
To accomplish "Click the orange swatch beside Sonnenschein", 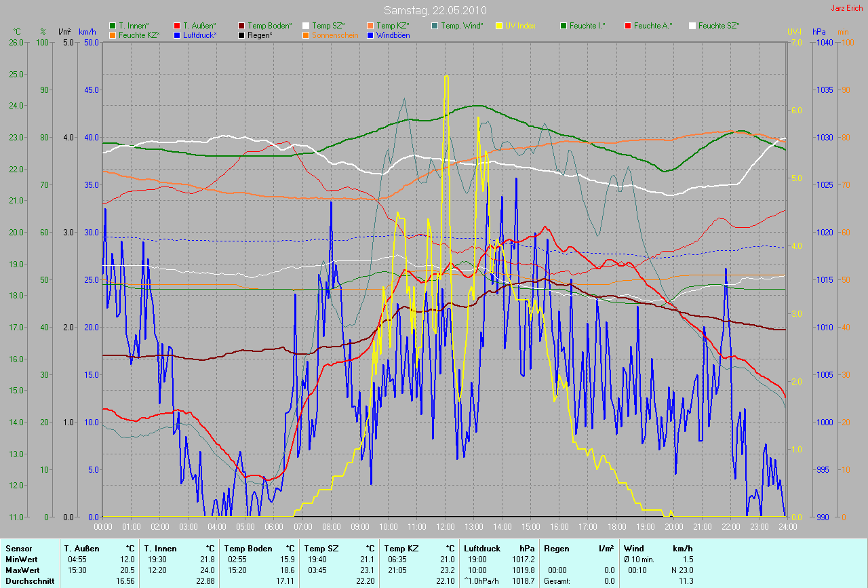I will (306, 35).
